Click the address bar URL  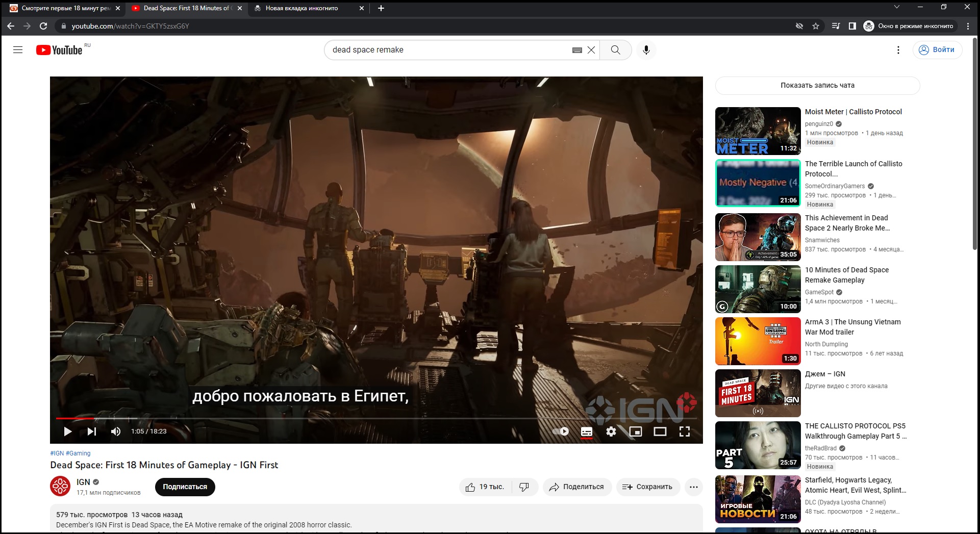click(x=130, y=26)
